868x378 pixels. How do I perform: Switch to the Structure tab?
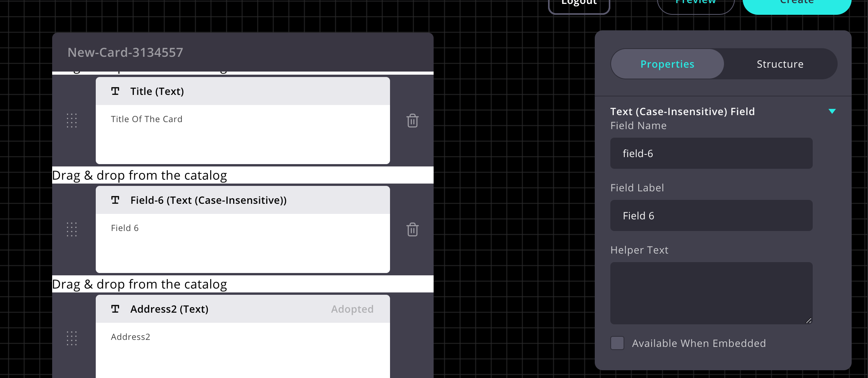tap(780, 64)
